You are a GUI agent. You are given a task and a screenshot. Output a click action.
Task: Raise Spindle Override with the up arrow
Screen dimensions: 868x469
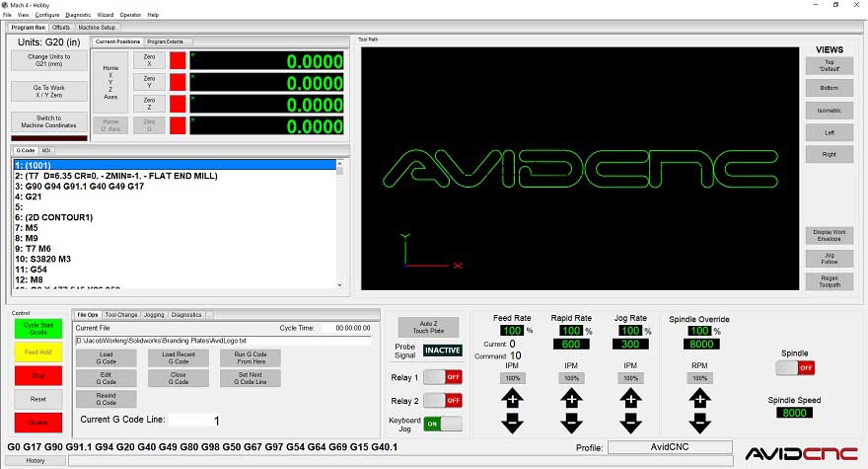(x=699, y=398)
